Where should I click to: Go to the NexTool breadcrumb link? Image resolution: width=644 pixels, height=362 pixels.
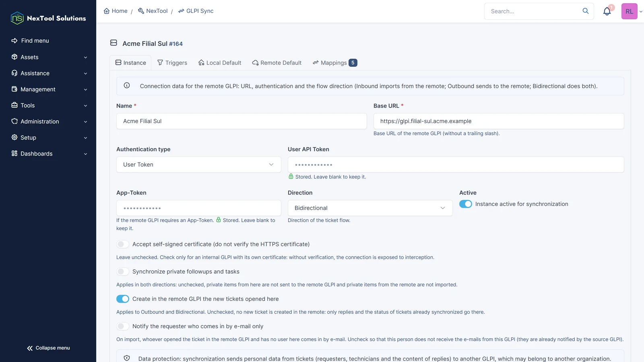pos(153,11)
